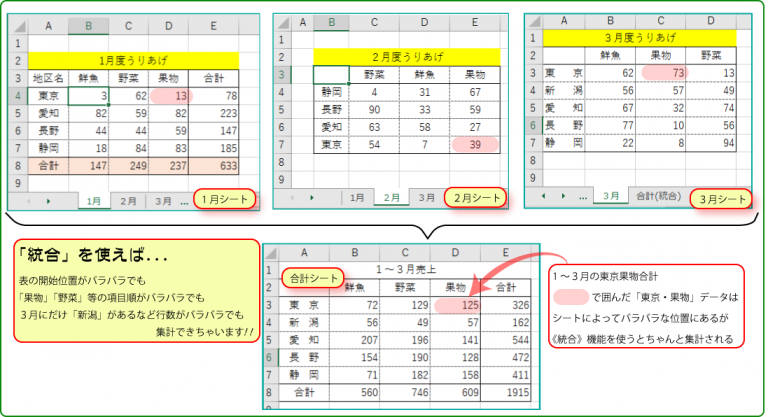Click the 長野 row label in the 1～3月売上 sheet
The height and width of the screenshot is (417, 768).
304,357
